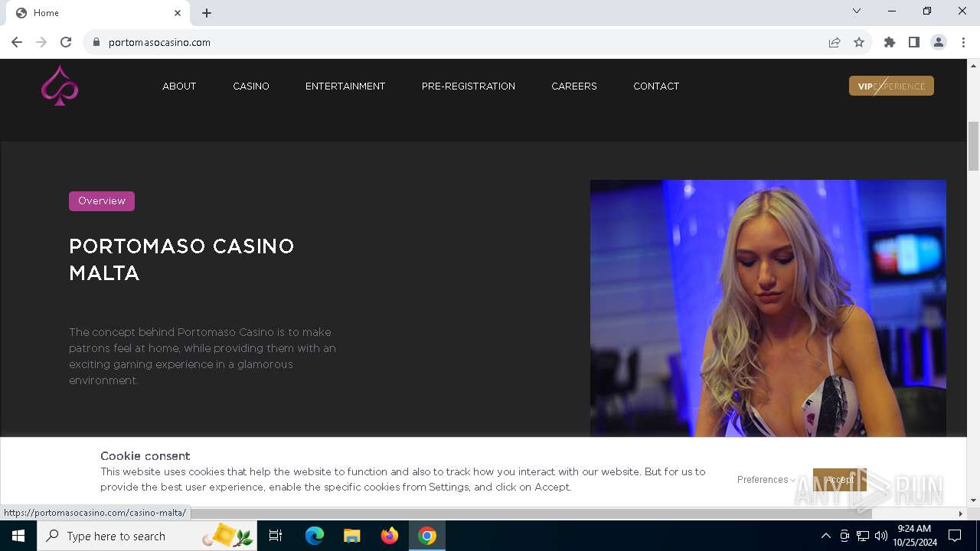Expand cookie Preferences dropdown
The image size is (980, 551).
(x=766, y=480)
